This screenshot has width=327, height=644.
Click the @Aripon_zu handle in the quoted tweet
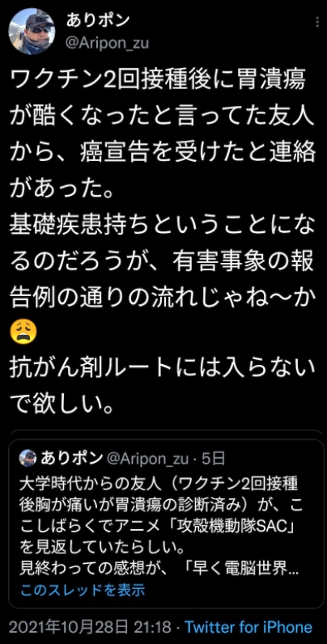click(x=148, y=459)
